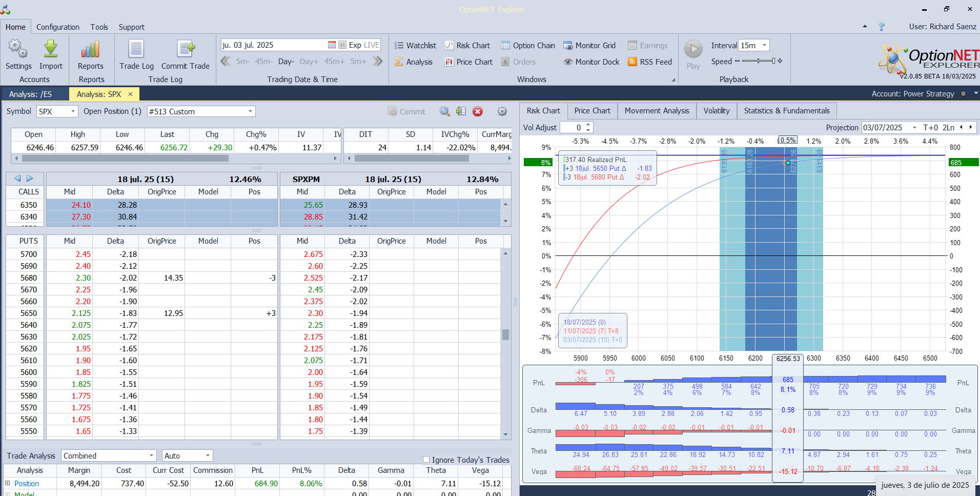The width and height of the screenshot is (980, 496).
Task: Toggle the LIVE mode button
Action: pos(372,45)
